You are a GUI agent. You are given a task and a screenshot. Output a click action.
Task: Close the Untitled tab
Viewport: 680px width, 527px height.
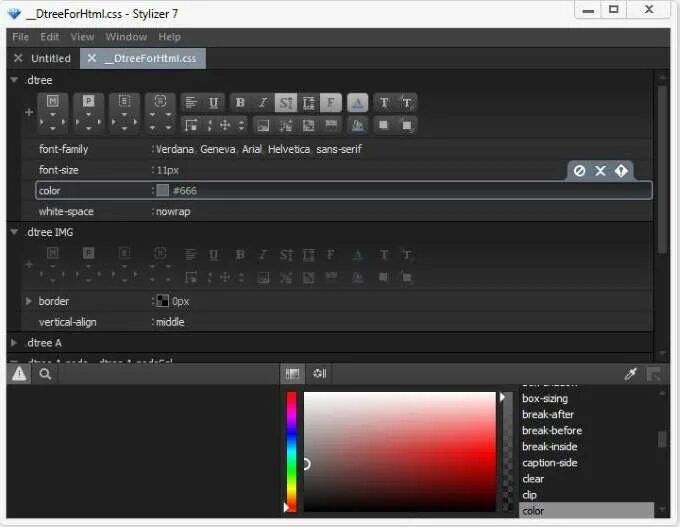(18, 58)
